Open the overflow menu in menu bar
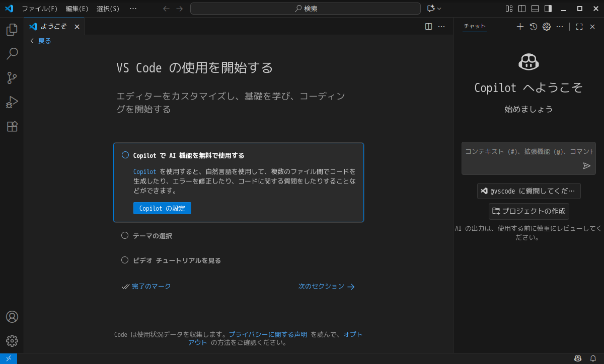The width and height of the screenshot is (604, 364). coord(133,9)
